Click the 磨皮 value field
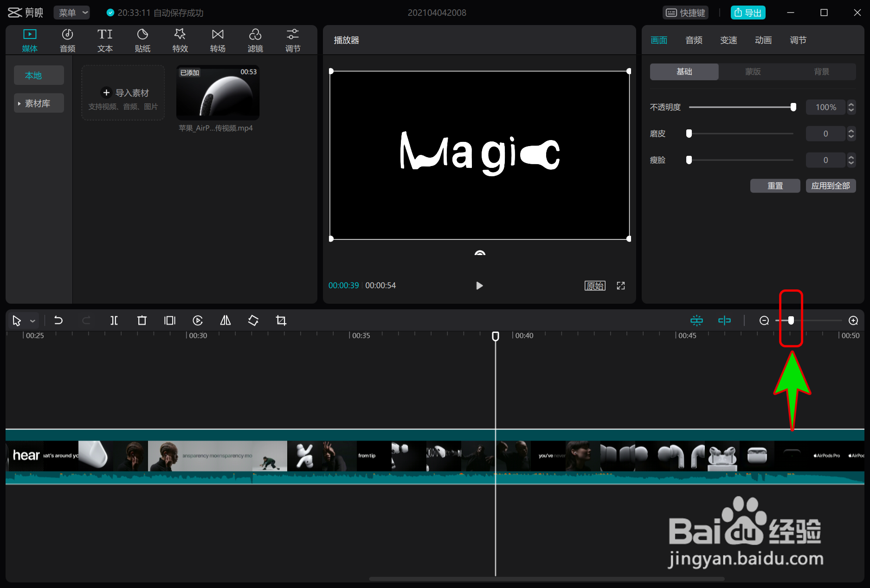 click(x=826, y=134)
